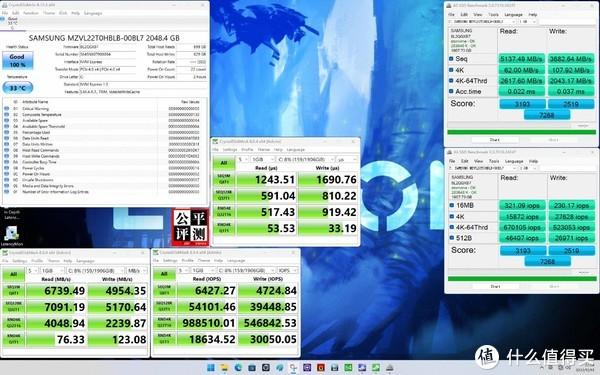Open the MB/s unit dropdown in CrystalDiskMark
Image resolution: width=600 pixels, height=375 pixels.
[x=137, y=271]
